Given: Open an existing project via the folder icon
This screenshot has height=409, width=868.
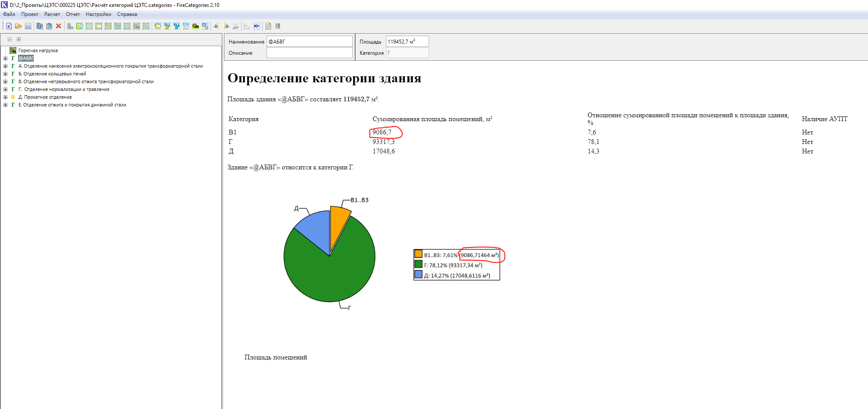Looking at the screenshot, I should point(19,26).
